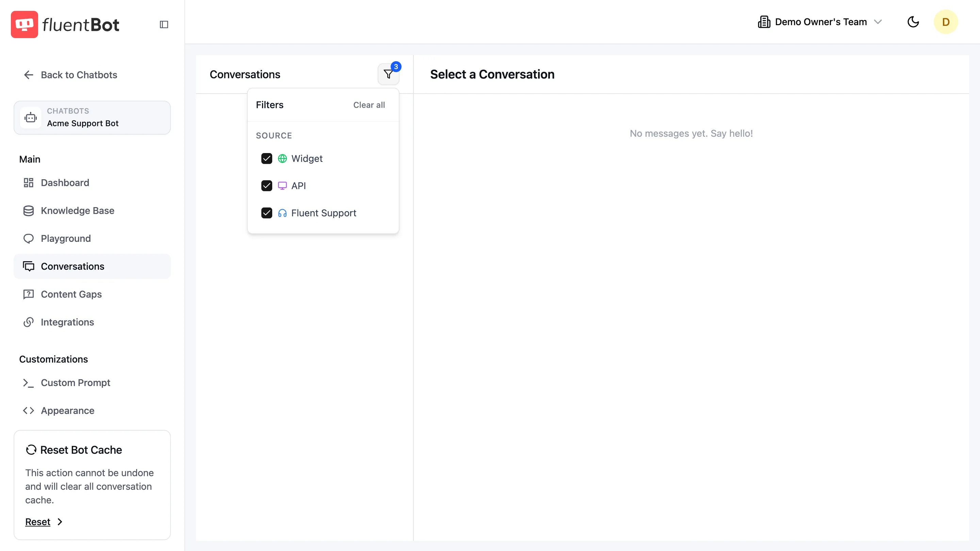The image size is (980, 551).
Task: Click the Playground chat bubble icon
Action: (29, 238)
